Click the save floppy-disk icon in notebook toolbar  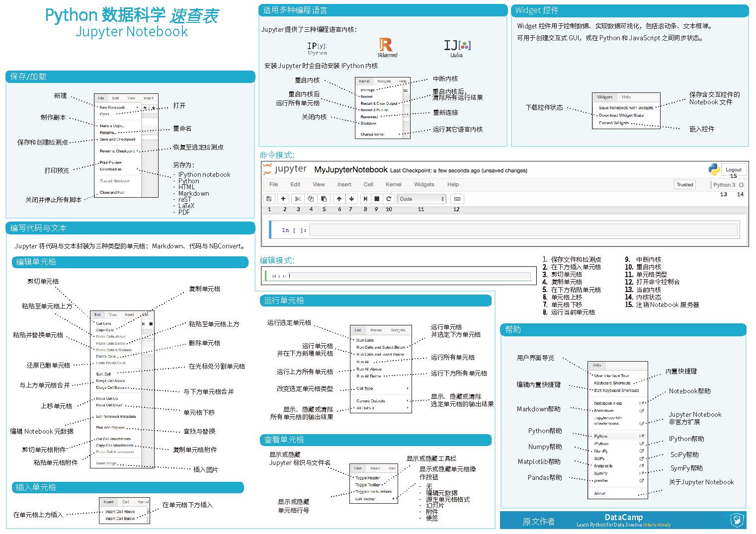pos(269,199)
